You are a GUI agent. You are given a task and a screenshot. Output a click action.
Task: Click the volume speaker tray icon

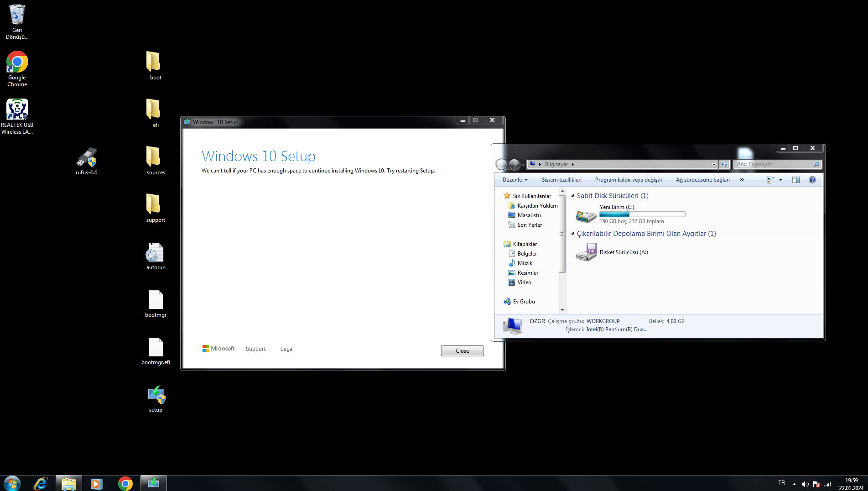click(806, 484)
